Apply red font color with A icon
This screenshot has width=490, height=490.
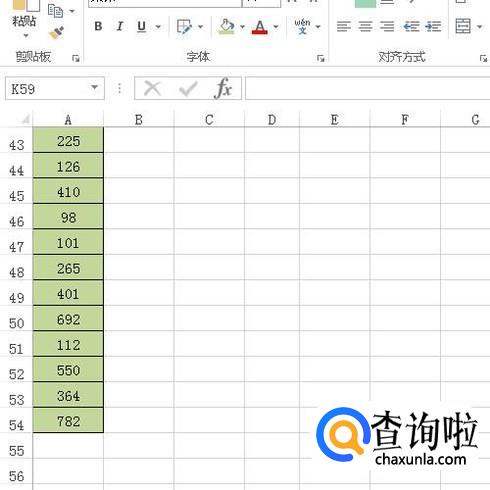coord(260,27)
